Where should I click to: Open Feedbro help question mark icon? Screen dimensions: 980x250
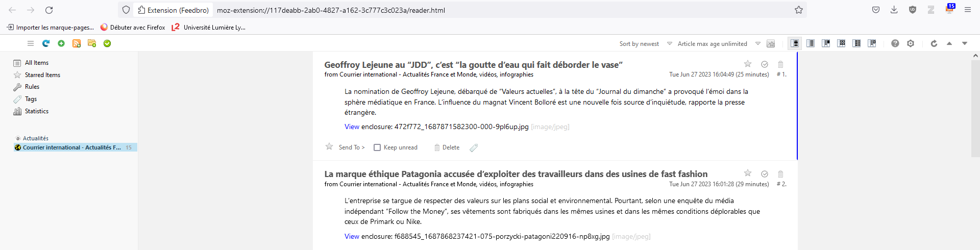895,43
